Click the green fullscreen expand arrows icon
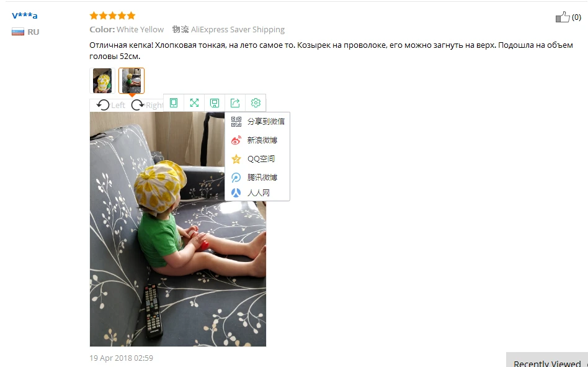588x367 pixels. pyautogui.click(x=194, y=103)
